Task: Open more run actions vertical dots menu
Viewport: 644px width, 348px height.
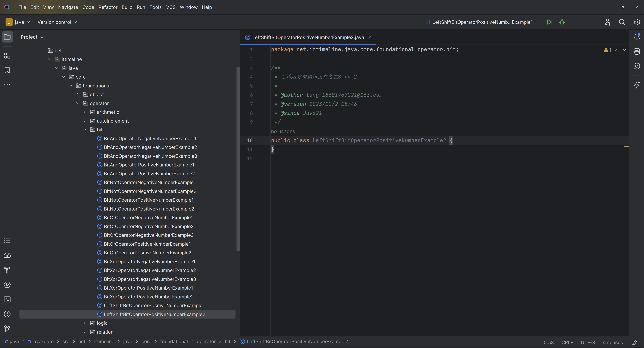Action: (575, 22)
